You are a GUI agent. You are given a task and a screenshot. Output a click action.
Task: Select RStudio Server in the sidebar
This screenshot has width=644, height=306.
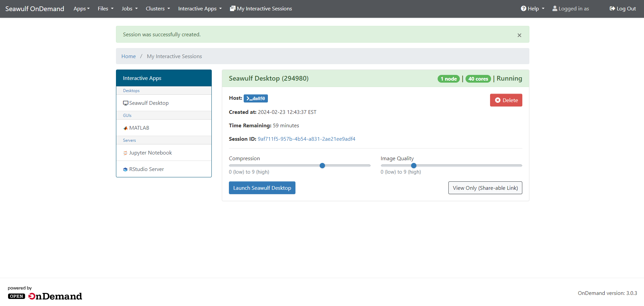[164, 169]
